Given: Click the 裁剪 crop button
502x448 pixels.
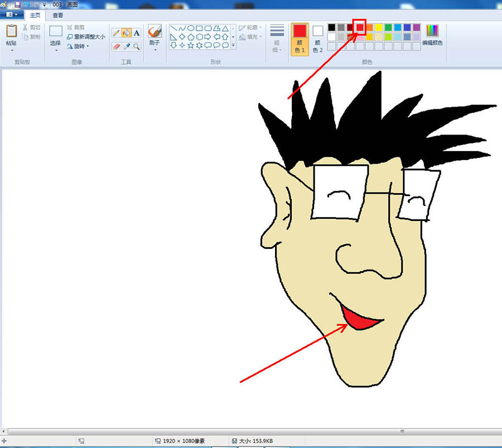Looking at the screenshot, I should click(76, 27).
